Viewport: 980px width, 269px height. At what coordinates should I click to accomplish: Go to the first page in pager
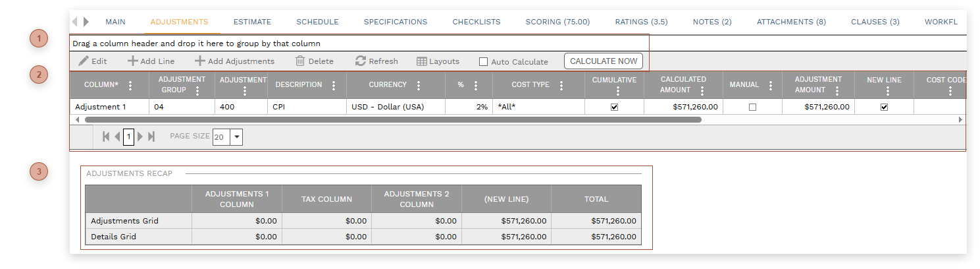(x=106, y=136)
